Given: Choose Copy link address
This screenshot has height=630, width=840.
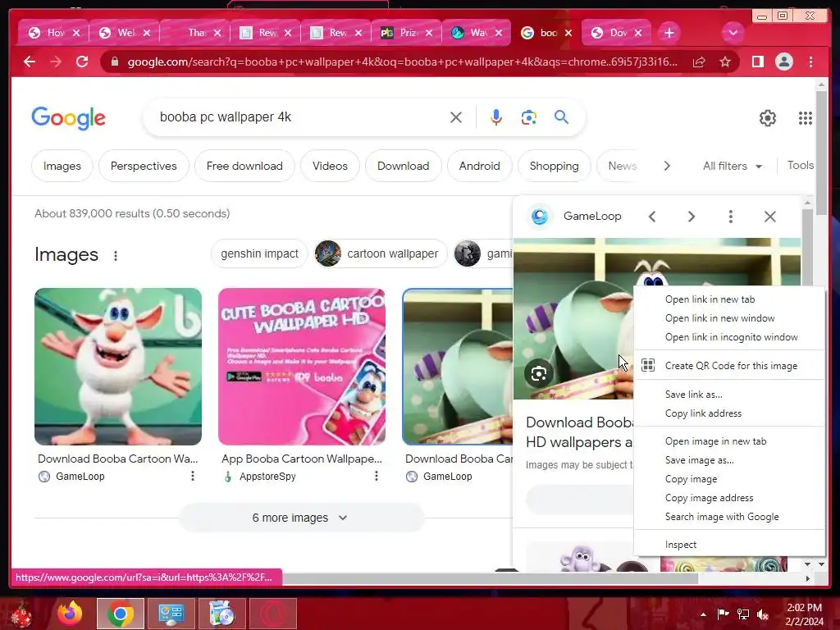Looking at the screenshot, I should [x=729, y=413].
